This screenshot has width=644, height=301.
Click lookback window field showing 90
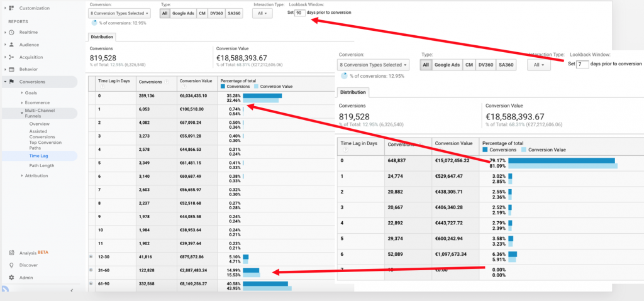coord(299,13)
